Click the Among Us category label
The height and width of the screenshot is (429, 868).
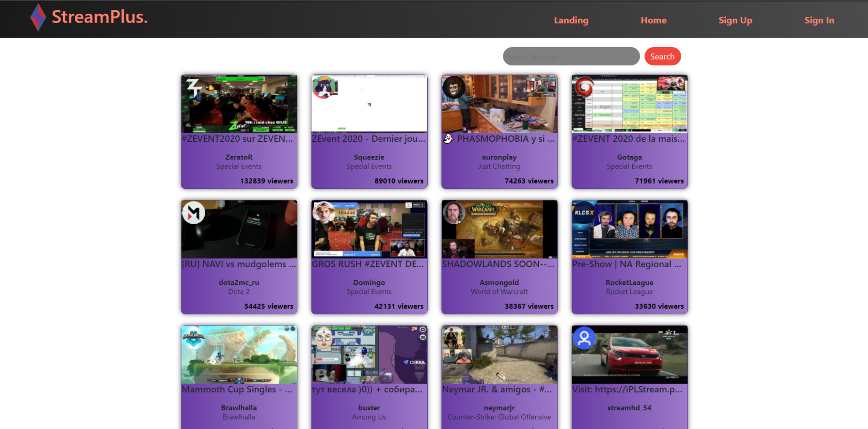[x=369, y=417]
